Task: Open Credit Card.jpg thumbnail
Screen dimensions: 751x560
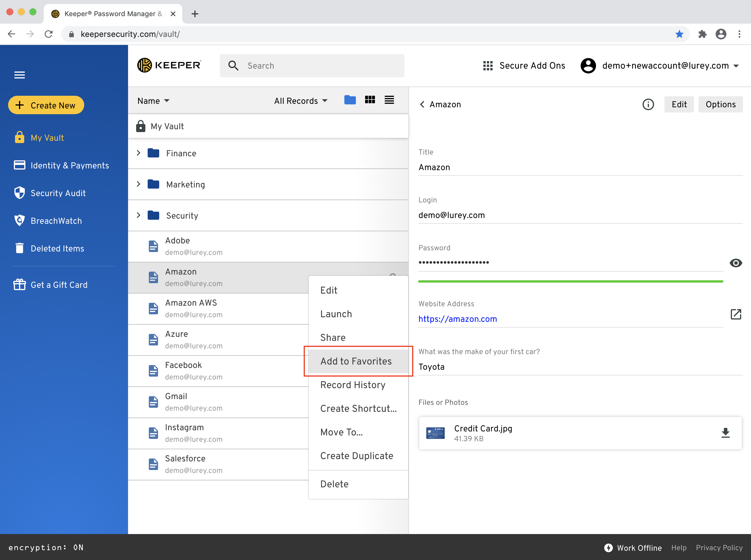Action: (435, 433)
